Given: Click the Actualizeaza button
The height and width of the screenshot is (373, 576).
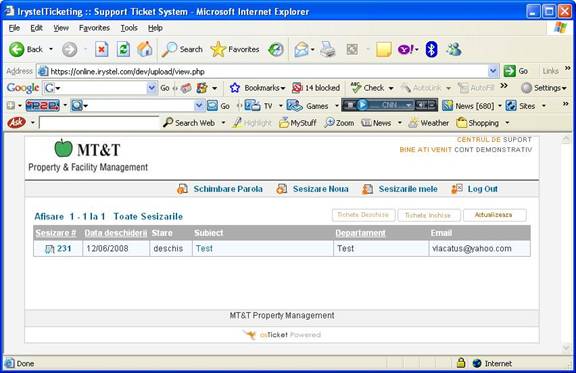Looking at the screenshot, I should 494,215.
